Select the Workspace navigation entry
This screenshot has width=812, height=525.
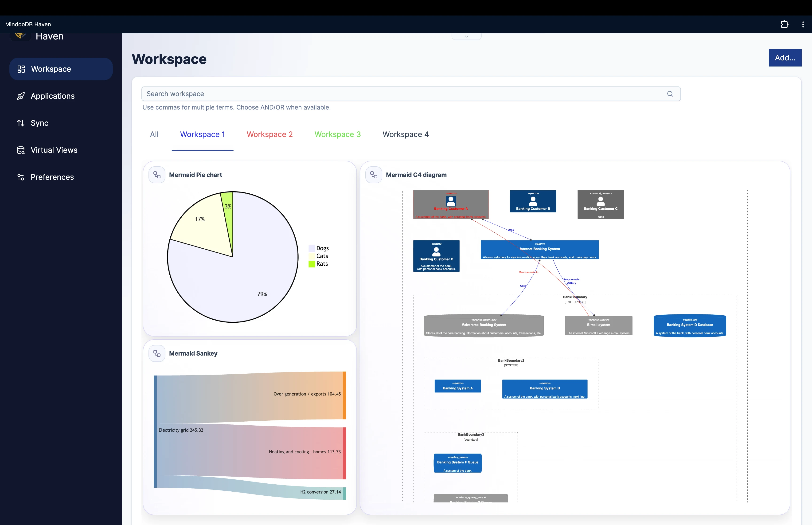[x=51, y=69]
